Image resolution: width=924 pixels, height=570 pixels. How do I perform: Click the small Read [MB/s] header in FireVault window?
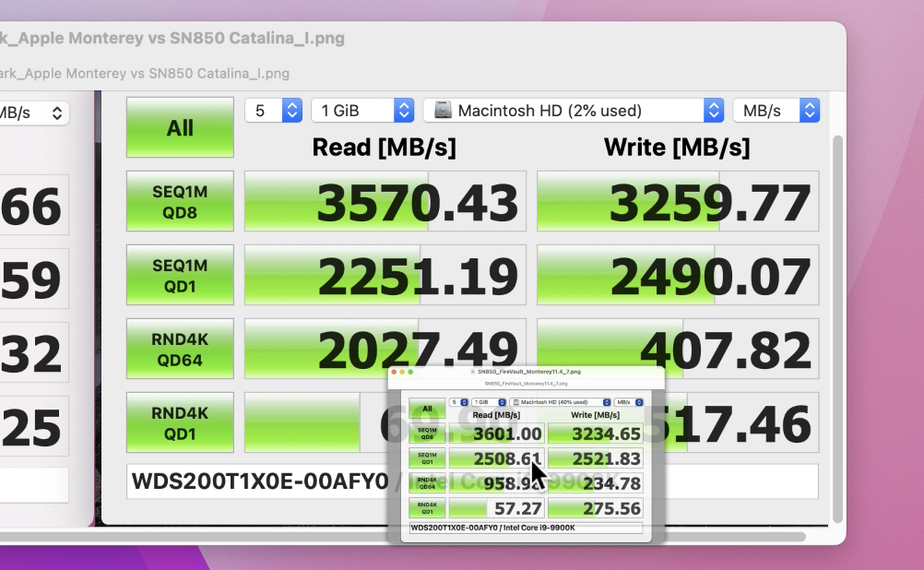point(496,415)
